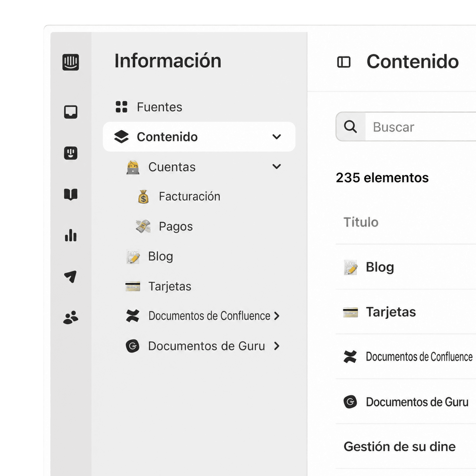
Task: Open the Reports bar chart icon
Action: point(71,235)
